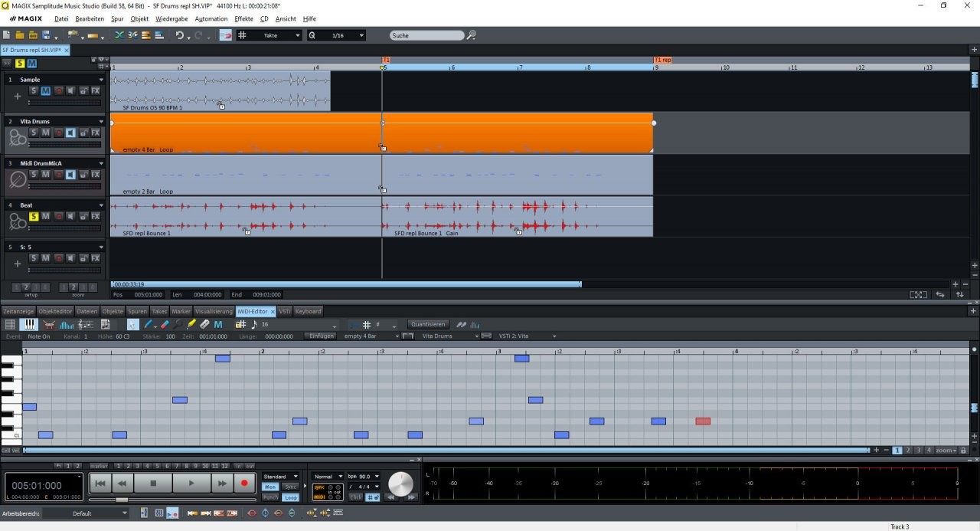Open the Normal mode dropdown in transport
The height and width of the screenshot is (531, 980).
(x=328, y=477)
